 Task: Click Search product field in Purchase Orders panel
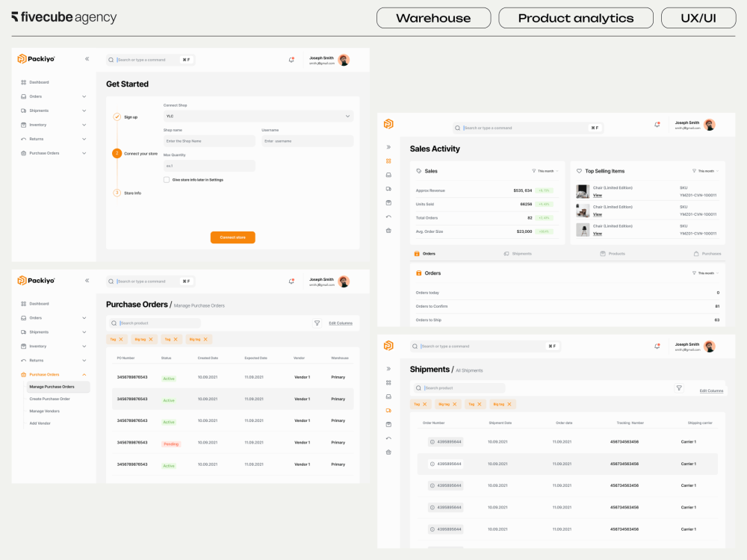[x=155, y=323]
